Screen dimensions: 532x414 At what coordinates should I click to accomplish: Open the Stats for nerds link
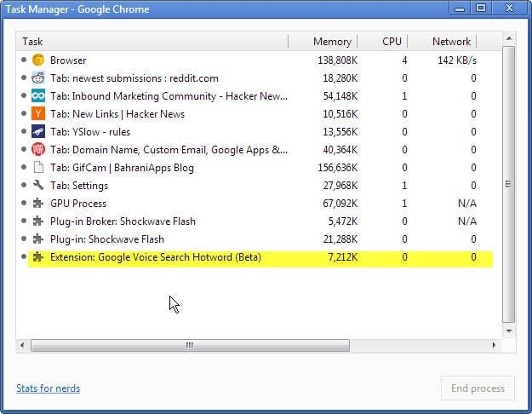49,388
